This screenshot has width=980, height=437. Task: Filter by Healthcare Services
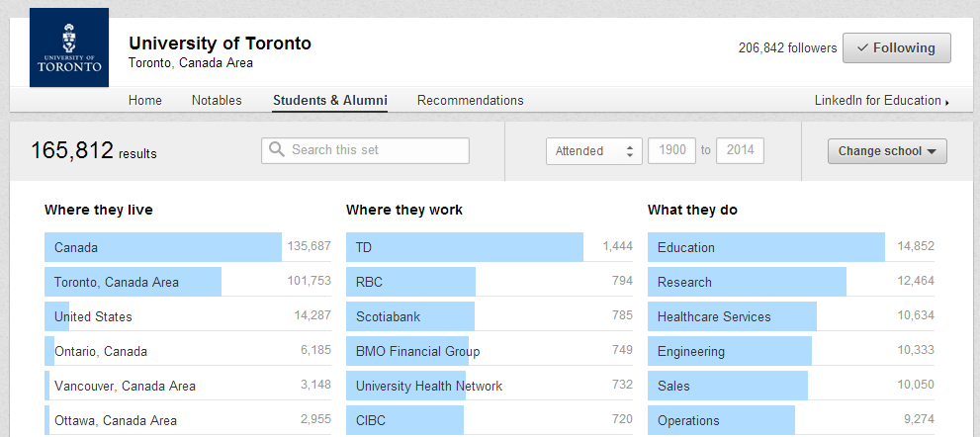pos(713,316)
